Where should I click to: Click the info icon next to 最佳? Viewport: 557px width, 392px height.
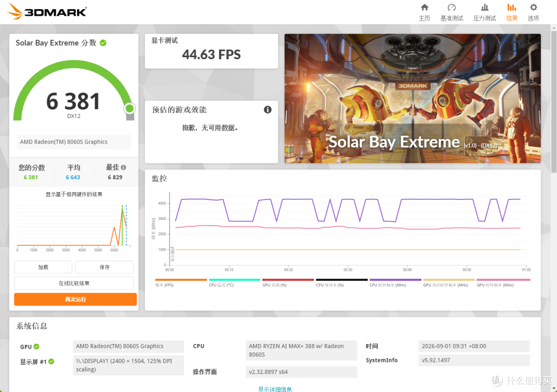coord(123,167)
